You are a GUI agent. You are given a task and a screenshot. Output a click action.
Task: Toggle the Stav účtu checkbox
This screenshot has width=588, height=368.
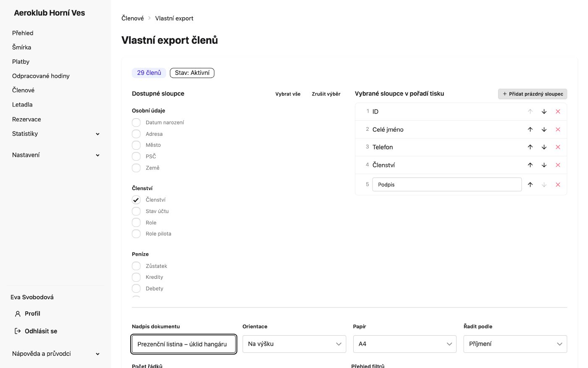(x=136, y=211)
